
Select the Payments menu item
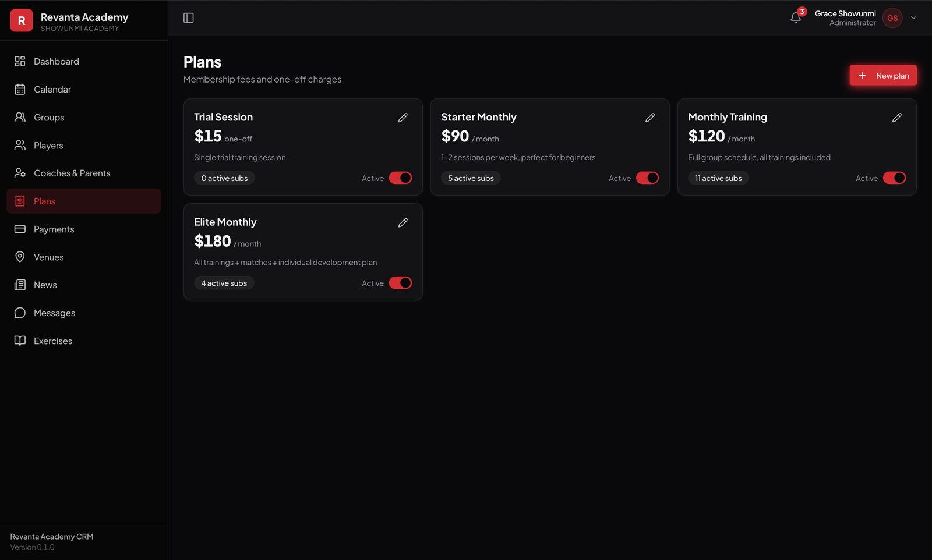pyautogui.click(x=84, y=229)
